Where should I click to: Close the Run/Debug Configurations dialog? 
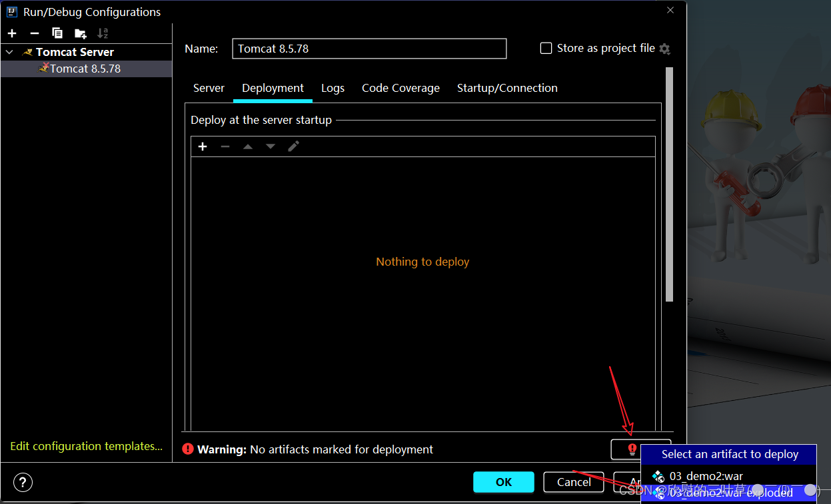[x=670, y=10]
